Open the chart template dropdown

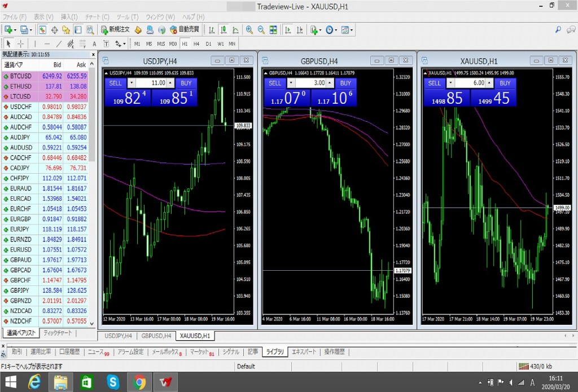pos(353,30)
